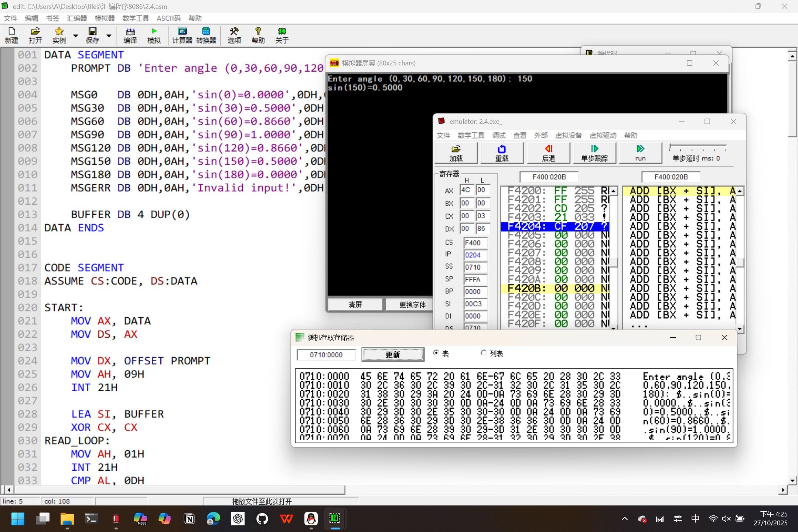The image size is (798, 532).
Task: Click the 清屏 clear screen button
Action: 355,304
